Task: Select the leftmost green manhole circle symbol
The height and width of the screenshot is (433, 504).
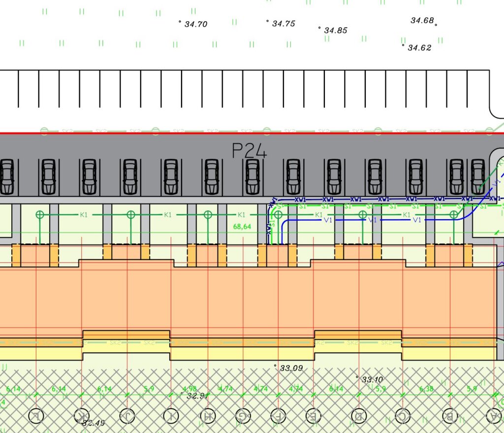Action: tap(40, 214)
